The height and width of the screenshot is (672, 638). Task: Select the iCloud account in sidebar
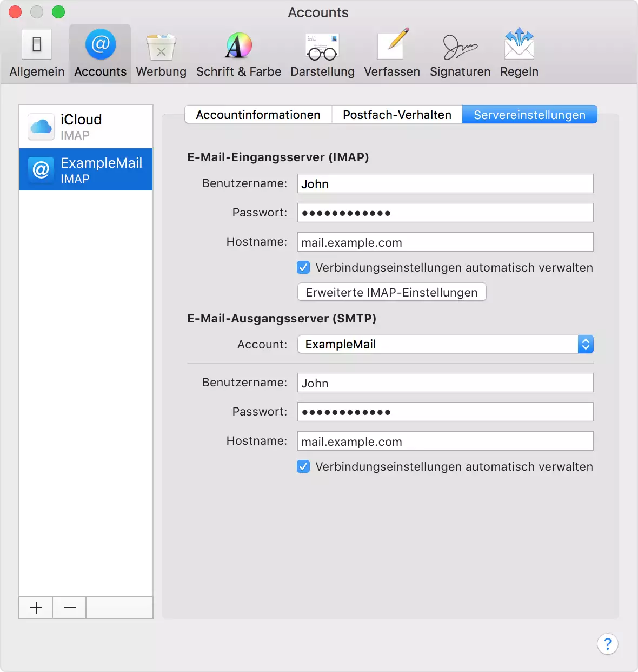click(x=86, y=127)
